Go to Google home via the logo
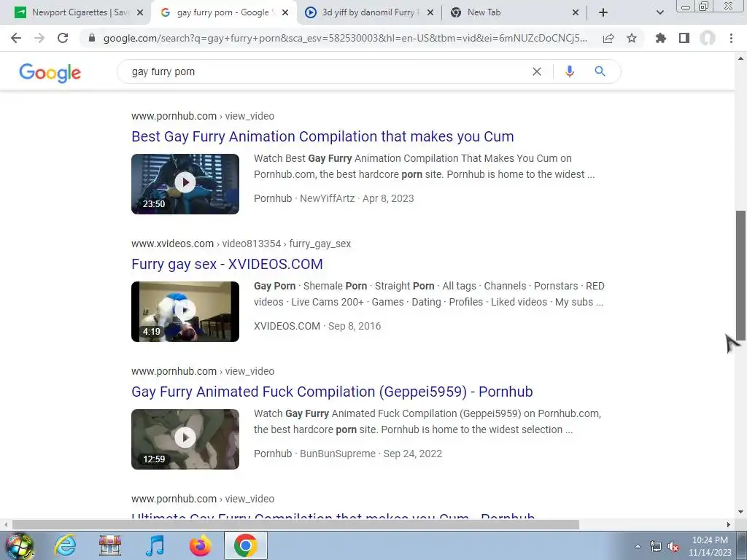The width and height of the screenshot is (747, 560). [x=50, y=72]
